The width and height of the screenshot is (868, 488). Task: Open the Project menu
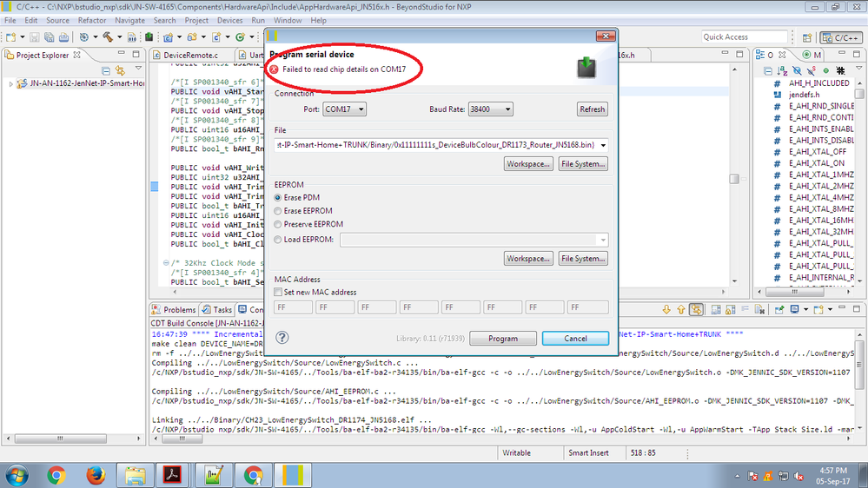click(196, 21)
